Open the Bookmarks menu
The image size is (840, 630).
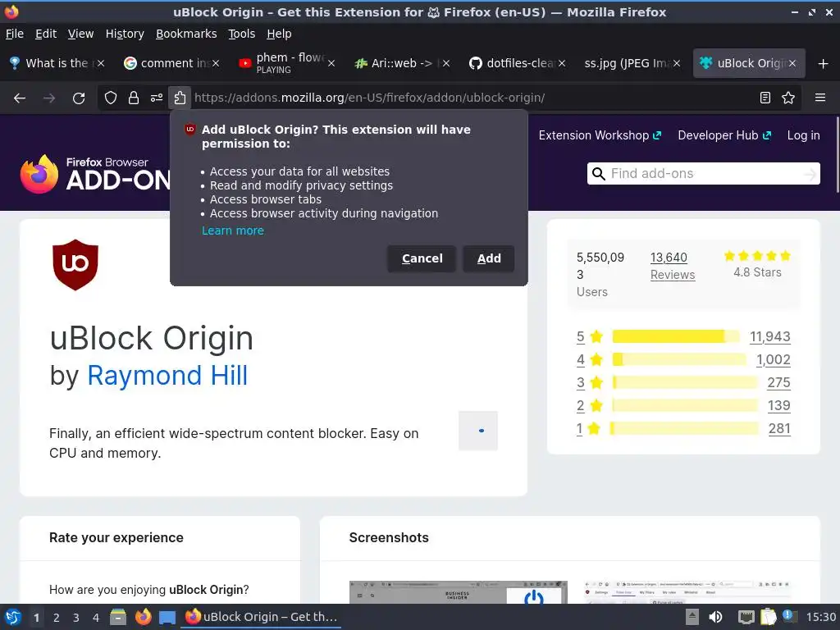click(186, 34)
